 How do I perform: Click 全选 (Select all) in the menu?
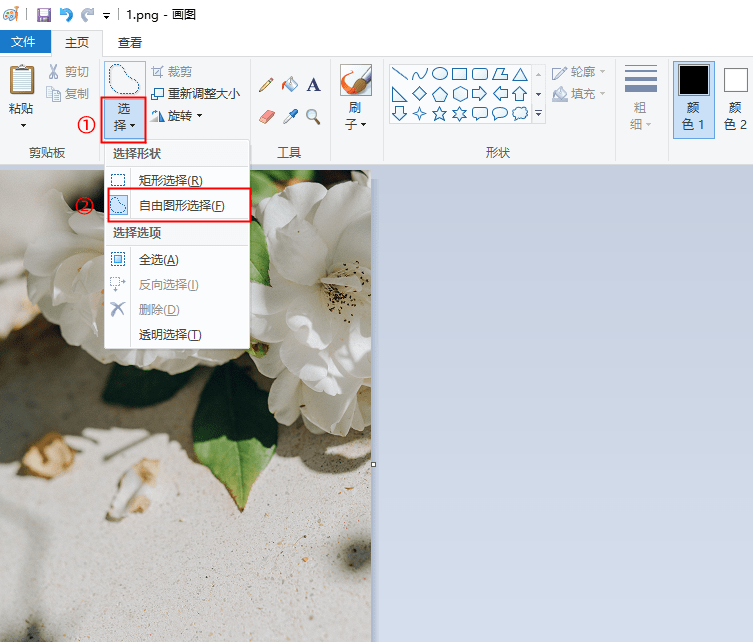158,260
